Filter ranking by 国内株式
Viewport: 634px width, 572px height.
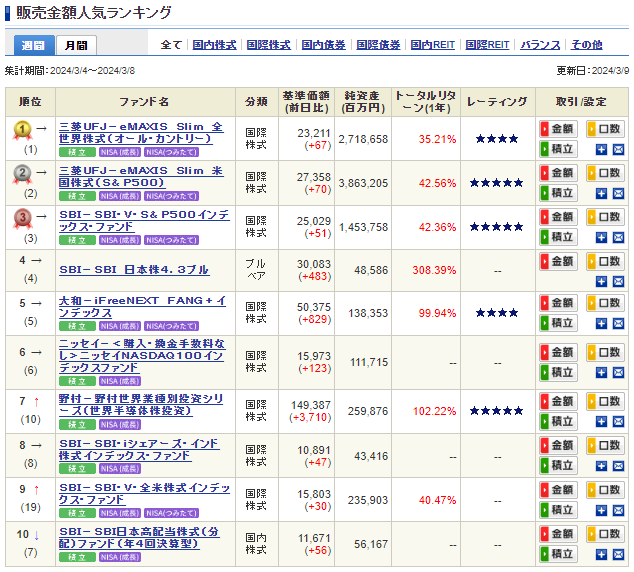[x=214, y=45]
